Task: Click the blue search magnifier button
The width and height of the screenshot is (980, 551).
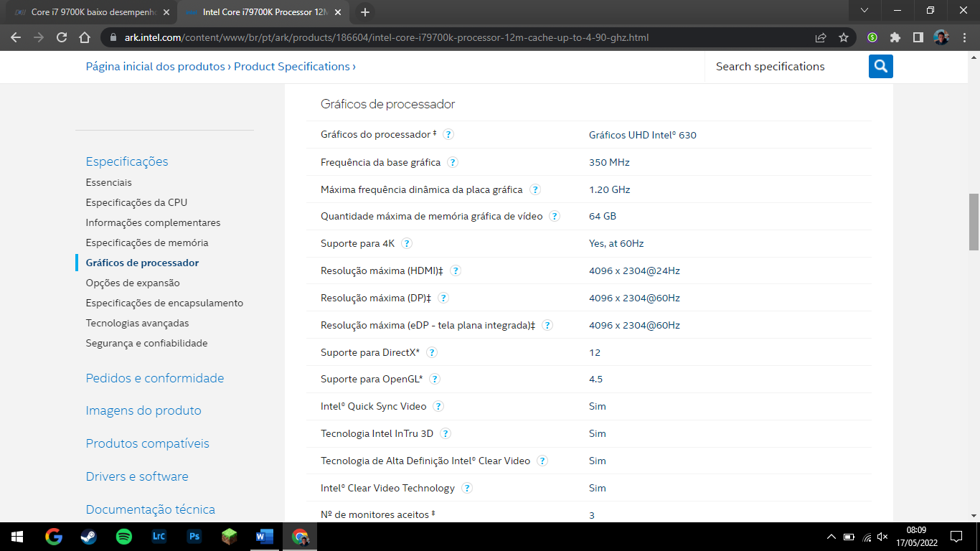Action: click(x=881, y=66)
